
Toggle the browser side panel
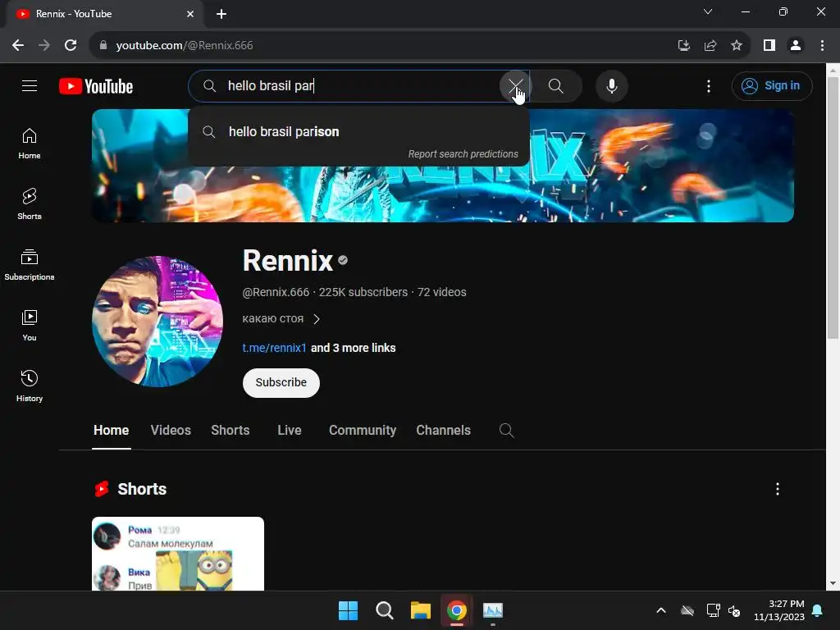tap(769, 46)
